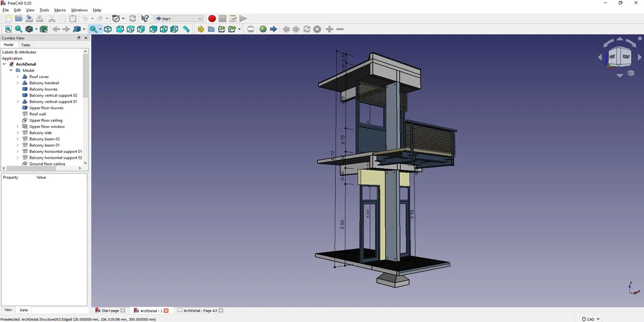
Task: Click the Paste clipboard icon
Action: pos(73,19)
